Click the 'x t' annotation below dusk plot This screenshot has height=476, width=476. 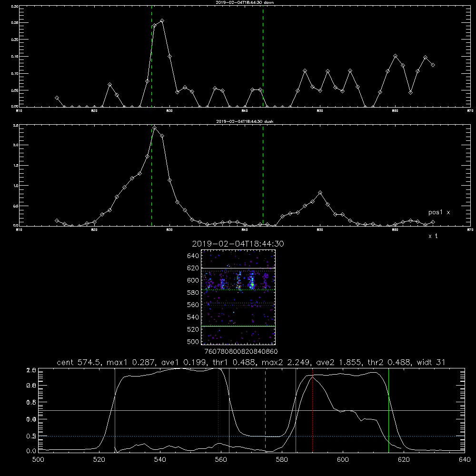coord(433,236)
